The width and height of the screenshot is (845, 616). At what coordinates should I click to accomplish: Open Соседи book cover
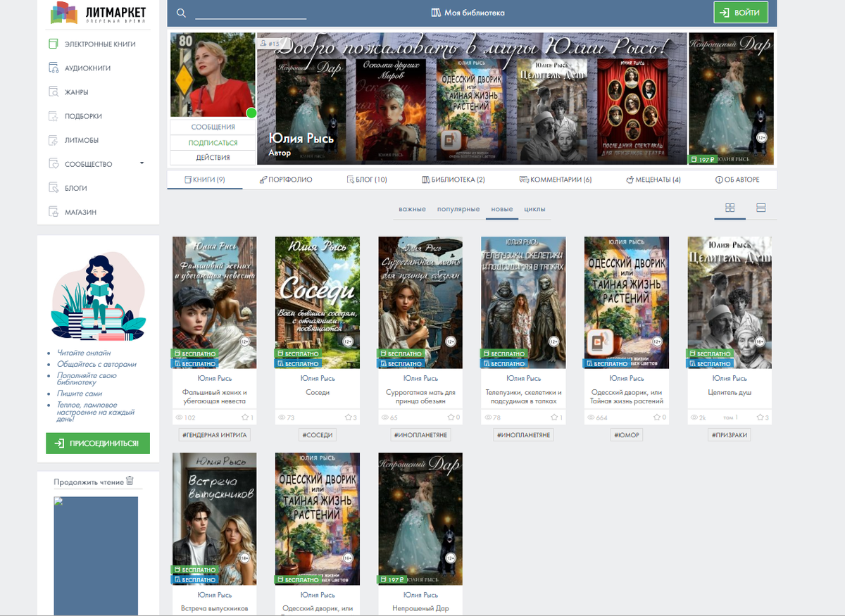[x=317, y=302]
